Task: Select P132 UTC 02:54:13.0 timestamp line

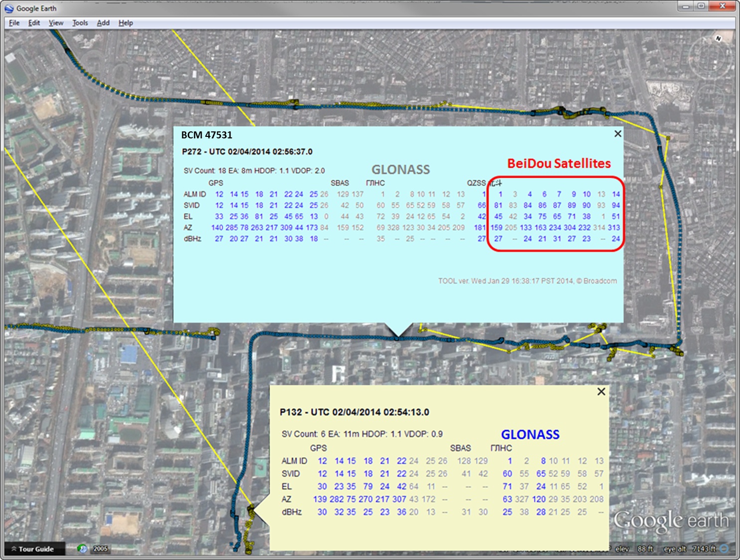Action: 354,412
